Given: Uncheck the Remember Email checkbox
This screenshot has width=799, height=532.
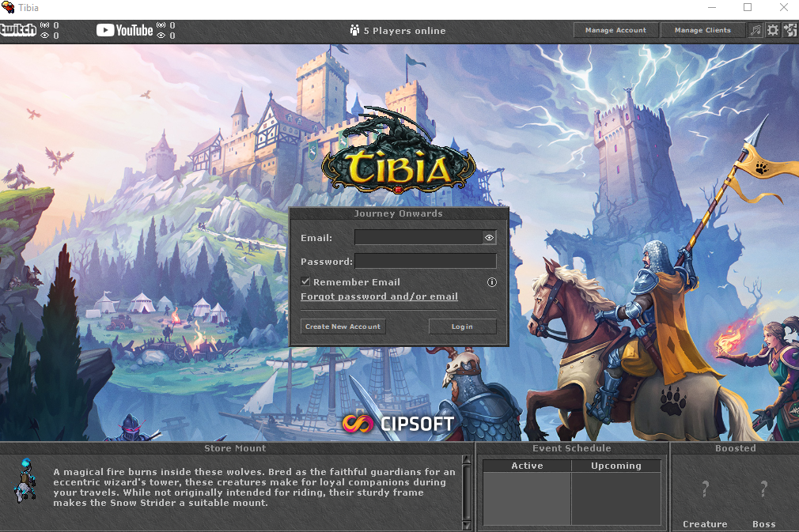Looking at the screenshot, I should coord(305,281).
